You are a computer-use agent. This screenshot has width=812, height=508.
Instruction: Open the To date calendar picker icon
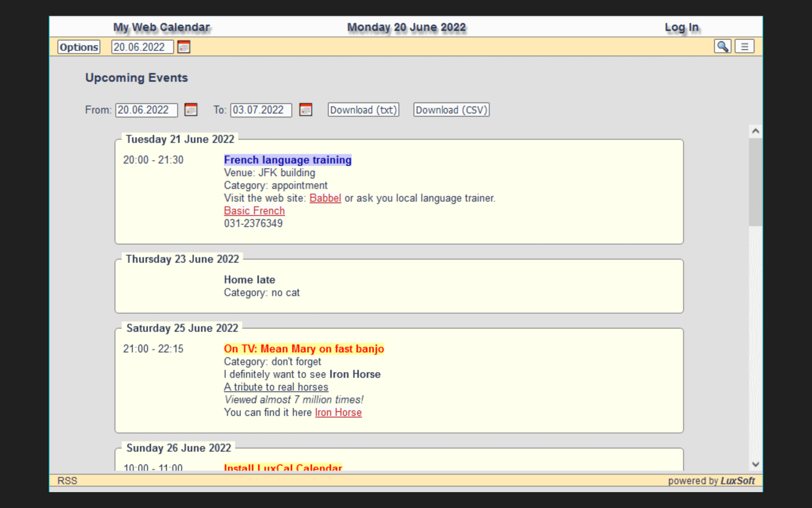(x=306, y=110)
